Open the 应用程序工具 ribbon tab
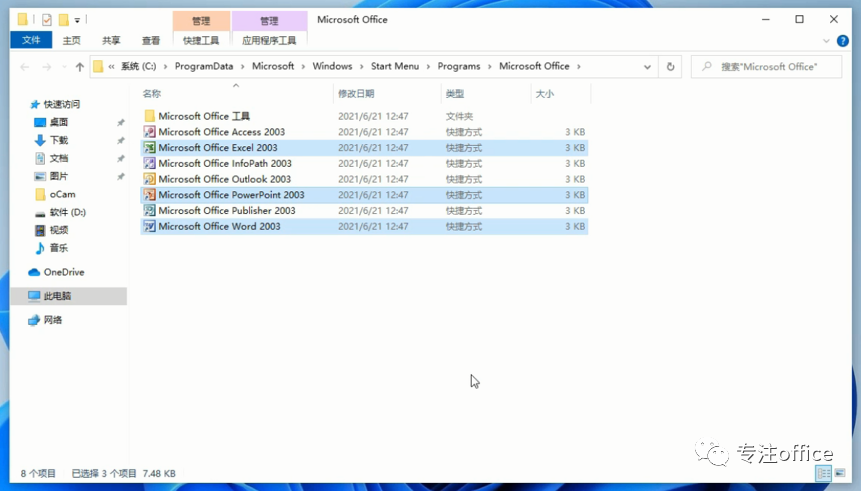Screen dimensions: 861x491 pos(269,40)
